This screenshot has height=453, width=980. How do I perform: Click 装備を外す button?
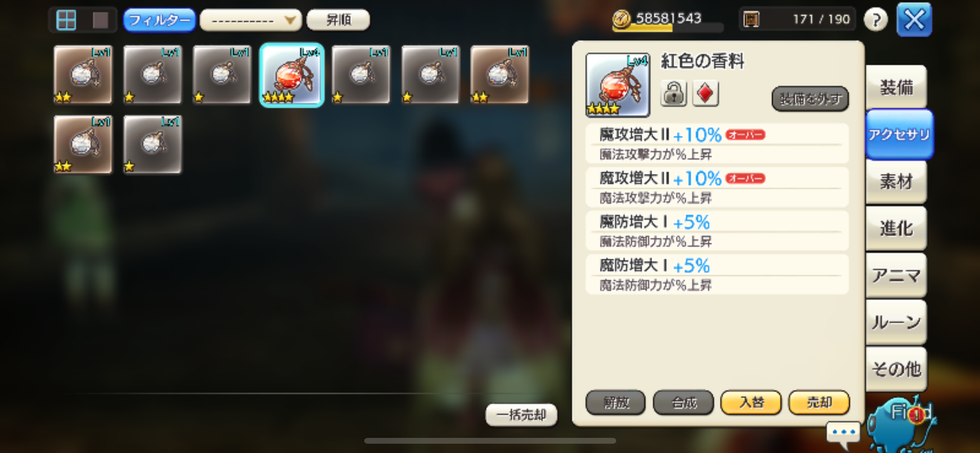(x=810, y=99)
